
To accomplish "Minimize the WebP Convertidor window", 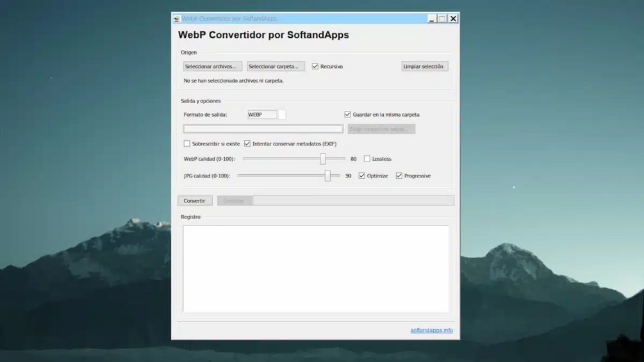I will [x=431, y=19].
